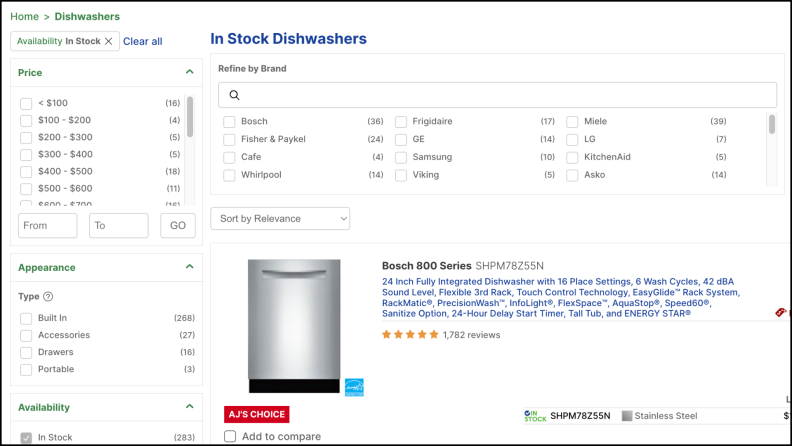Check the $200 - $300 price filter
Image resolution: width=792 pixels, height=446 pixels.
coord(26,138)
